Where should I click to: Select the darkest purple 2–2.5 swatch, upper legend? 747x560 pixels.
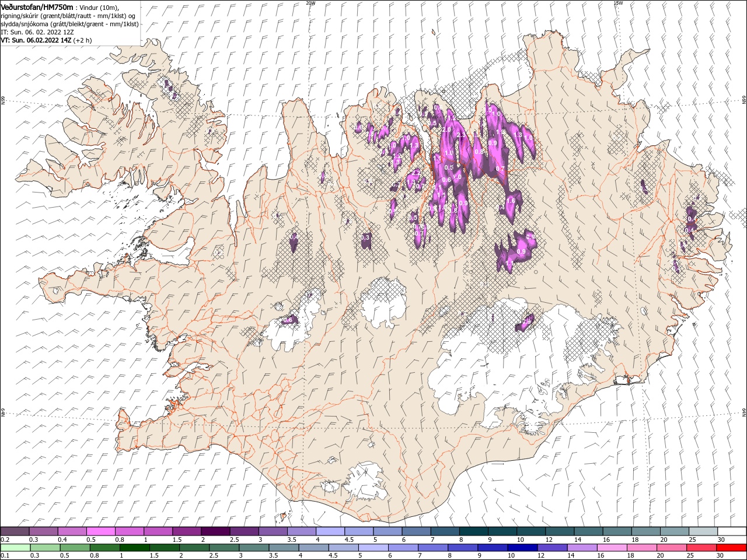(215, 531)
